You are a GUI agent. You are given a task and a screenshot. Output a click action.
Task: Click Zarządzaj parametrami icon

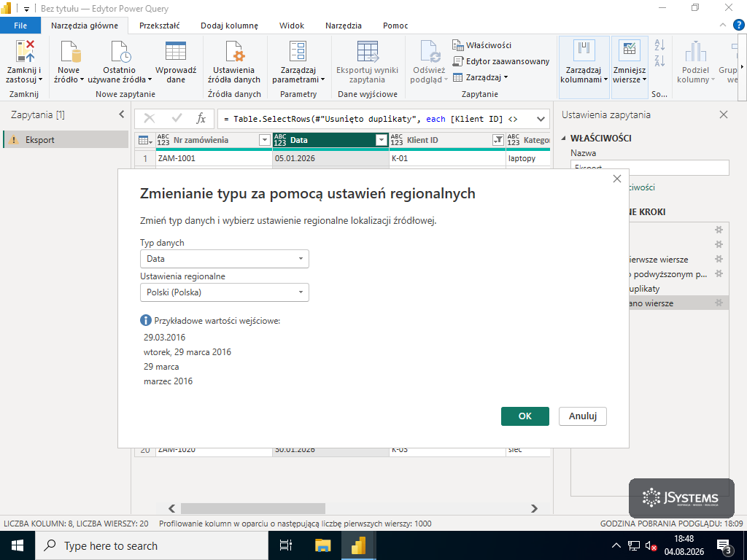[298, 52]
